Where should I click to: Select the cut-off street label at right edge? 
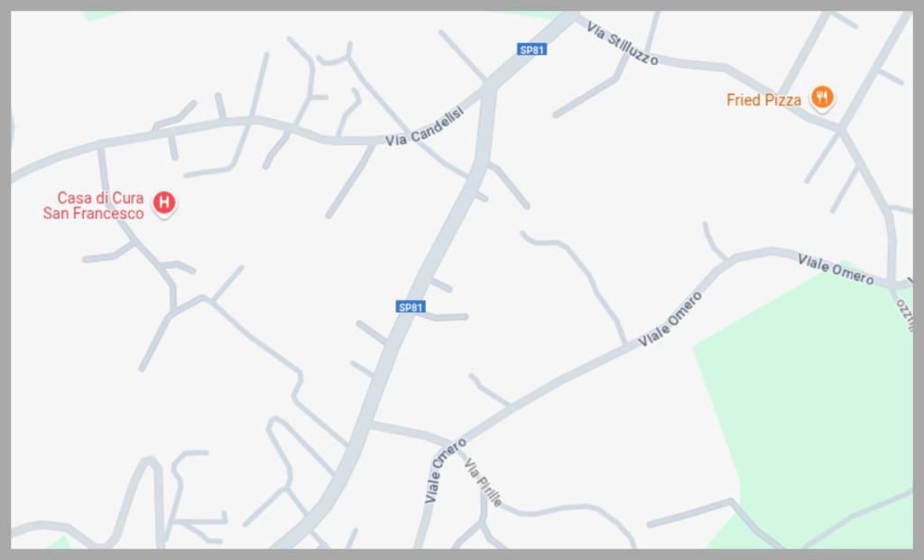pos(904,315)
